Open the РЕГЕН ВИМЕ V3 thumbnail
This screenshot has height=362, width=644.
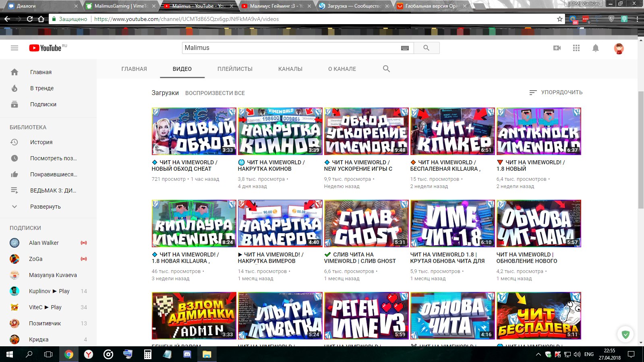click(366, 316)
